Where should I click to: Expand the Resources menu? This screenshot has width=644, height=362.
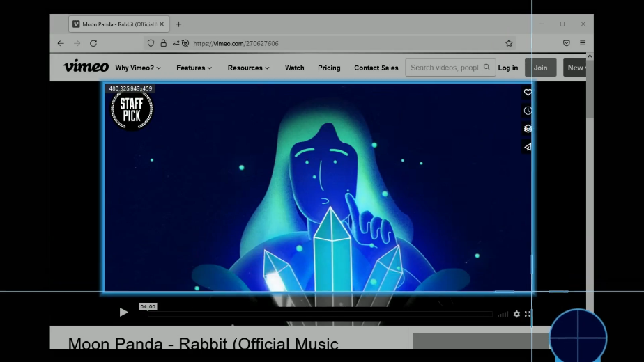point(249,68)
